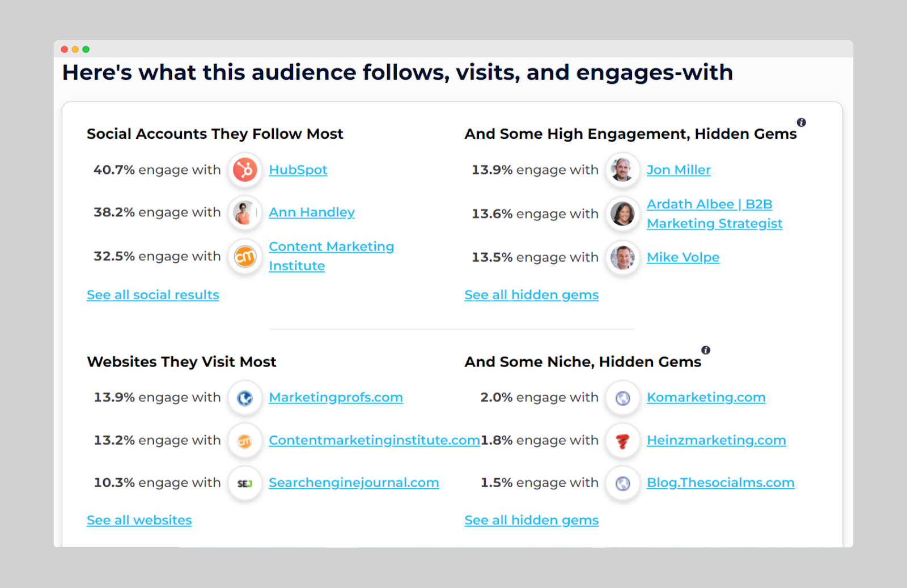907x588 pixels.
Task: Click the info icon beside Niche Hidden Gems
Action: tap(705, 350)
